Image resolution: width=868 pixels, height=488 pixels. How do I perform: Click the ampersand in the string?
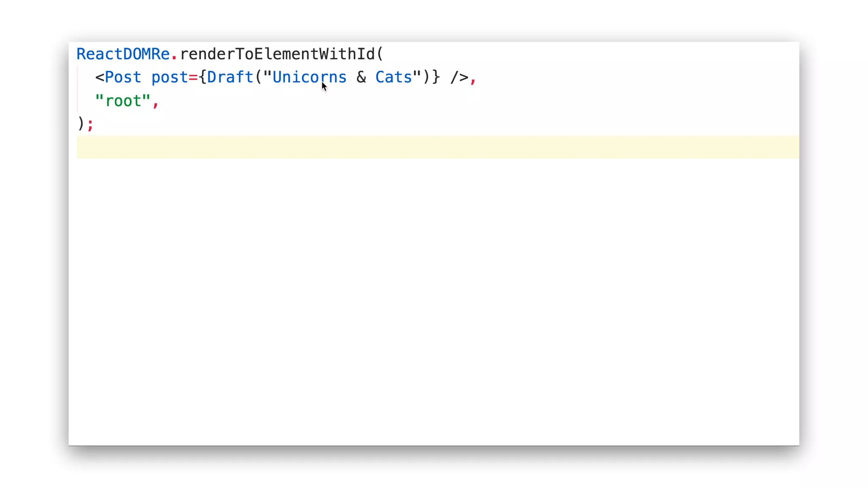361,78
